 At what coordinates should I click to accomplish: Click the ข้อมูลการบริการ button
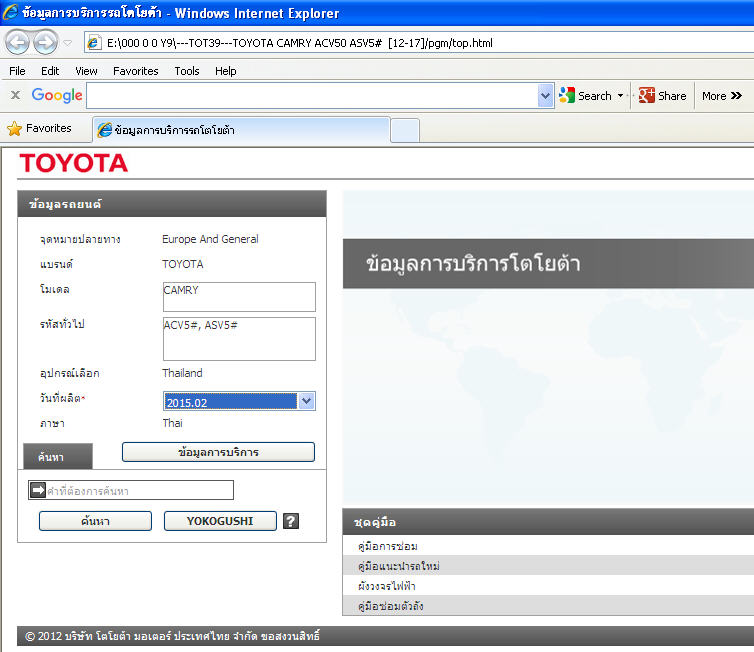pos(218,452)
